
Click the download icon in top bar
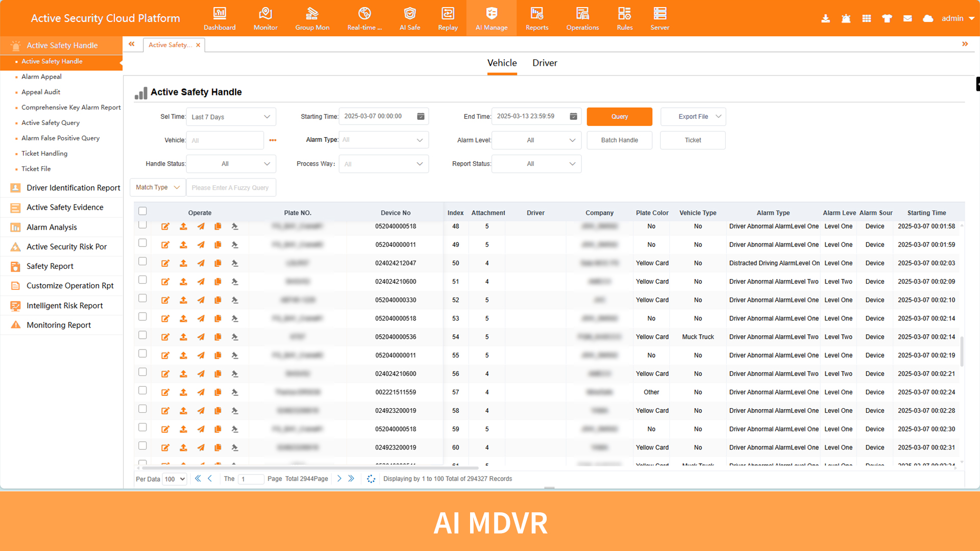coord(825,18)
